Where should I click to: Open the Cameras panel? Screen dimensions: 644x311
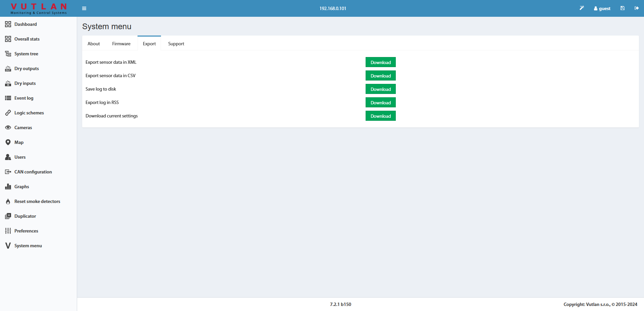pyautogui.click(x=23, y=127)
